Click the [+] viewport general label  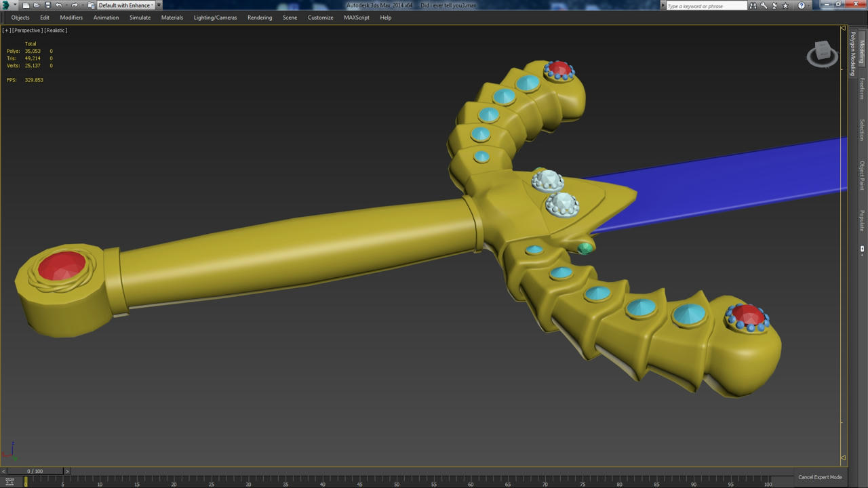(x=6, y=30)
